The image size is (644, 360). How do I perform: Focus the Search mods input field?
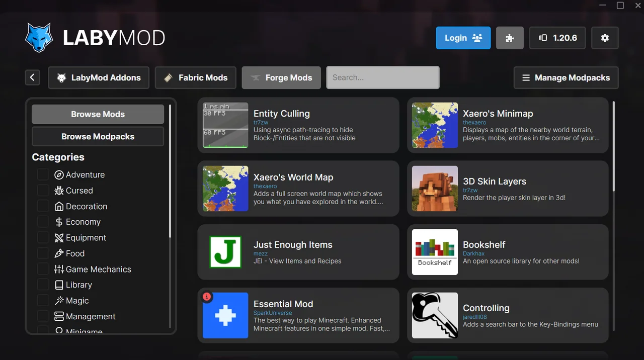(383, 77)
